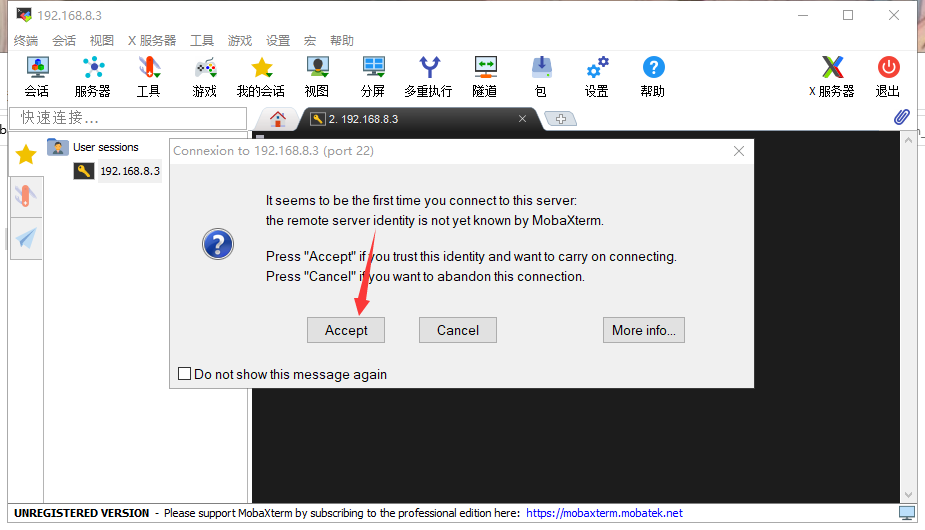The image size is (925, 530).
Task: Open the mobaxterm.mobatek.net link
Action: click(x=604, y=513)
